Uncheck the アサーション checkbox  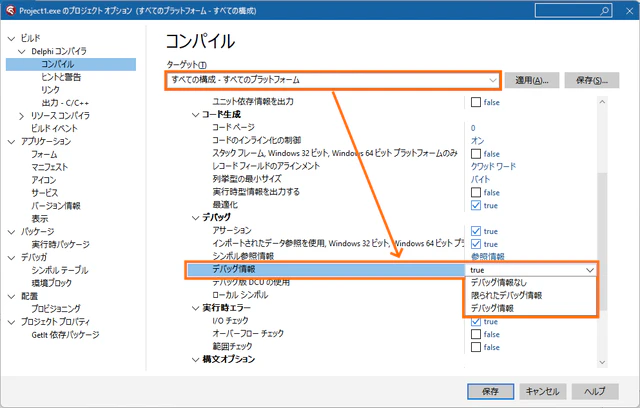tap(476, 231)
